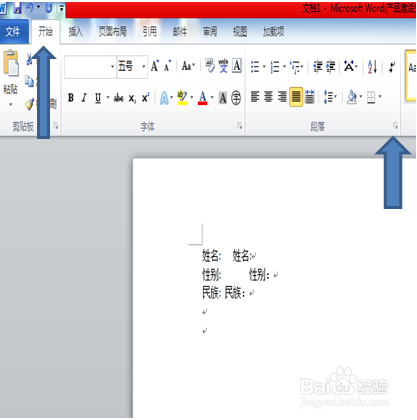Image resolution: width=417 pixels, height=420 pixels.
Task: Open the underline style dropdown arrow
Action: tap(108, 98)
